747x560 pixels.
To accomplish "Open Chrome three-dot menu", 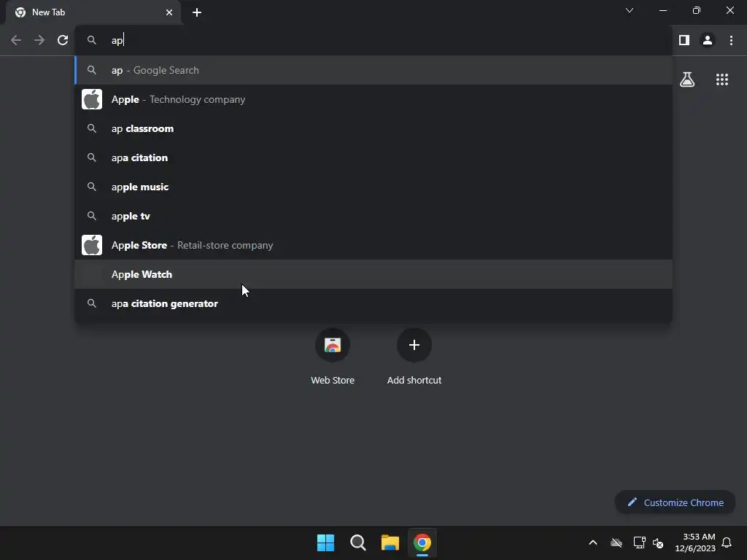I will click(x=731, y=40).
